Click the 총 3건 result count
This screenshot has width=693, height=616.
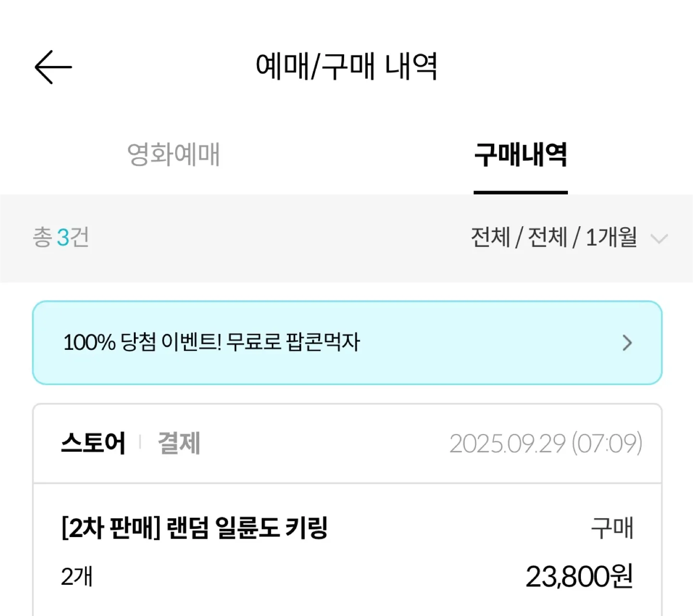61,237
